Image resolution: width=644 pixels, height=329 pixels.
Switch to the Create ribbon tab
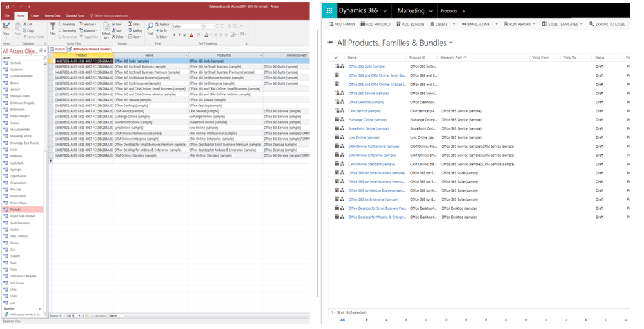pyautogui.click(x=35, y=15)
